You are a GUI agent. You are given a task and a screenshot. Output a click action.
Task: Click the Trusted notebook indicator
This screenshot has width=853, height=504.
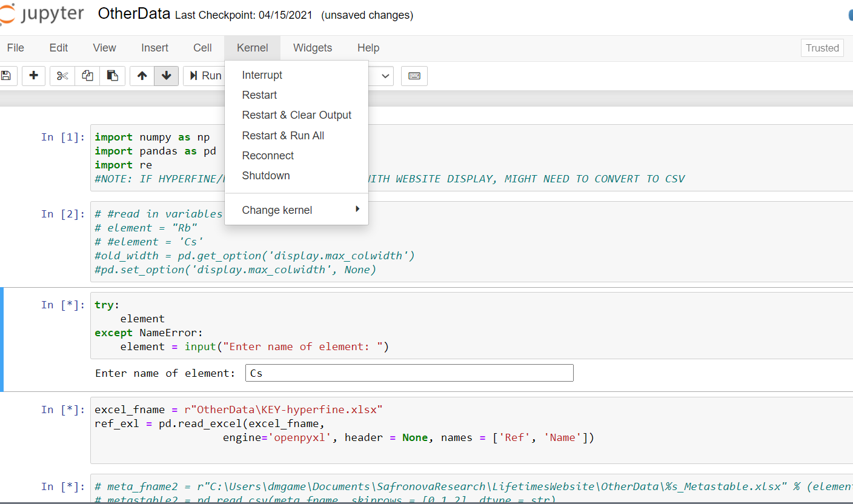(x=822, y=48)
